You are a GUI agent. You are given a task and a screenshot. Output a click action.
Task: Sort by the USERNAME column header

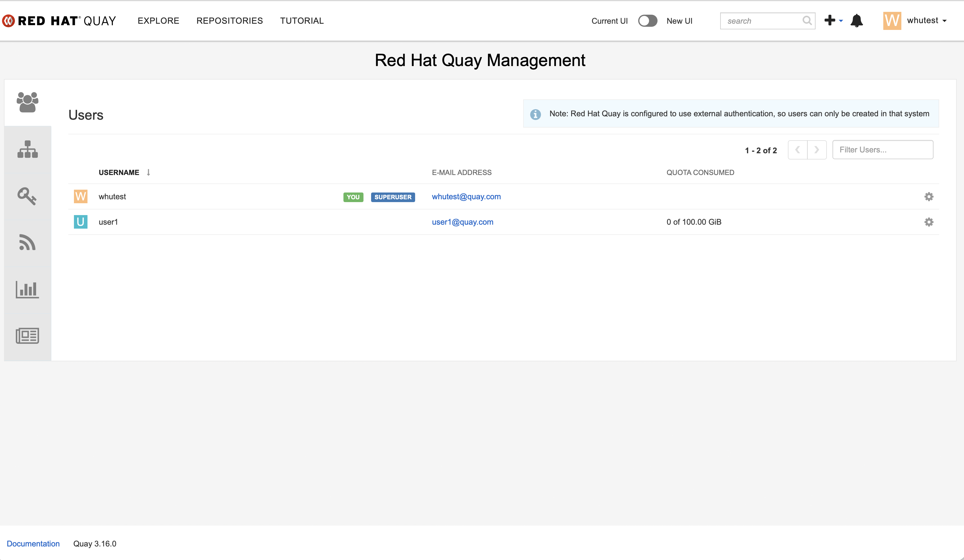(119, 172)
